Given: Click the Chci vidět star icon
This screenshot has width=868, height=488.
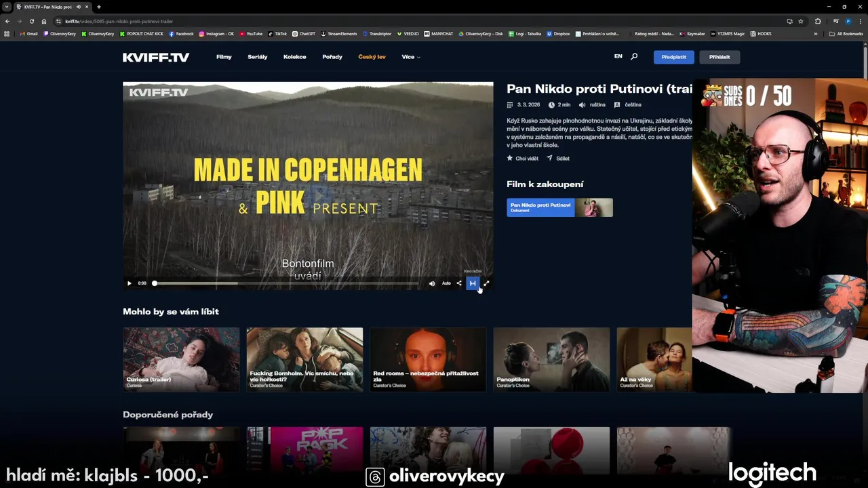Looking at the screenshot, I should click(x=510, y=159).
